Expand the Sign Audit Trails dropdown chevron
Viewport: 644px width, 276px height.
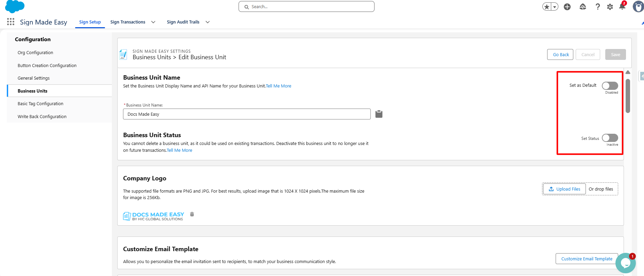point(208,22)
